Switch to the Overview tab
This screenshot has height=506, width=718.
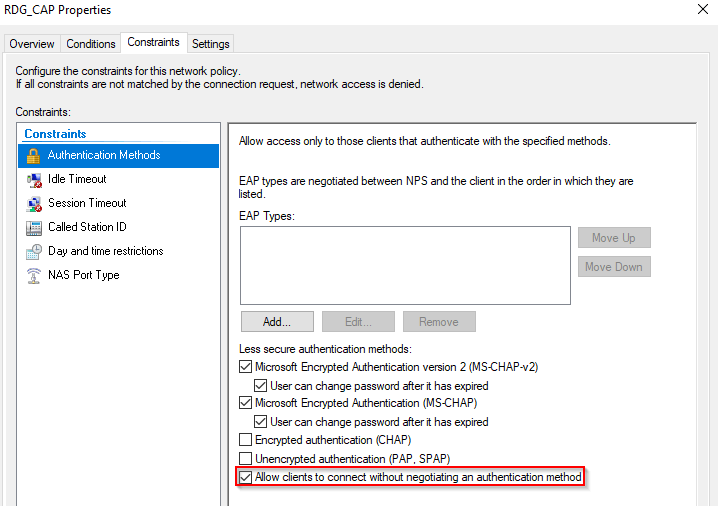32,44
